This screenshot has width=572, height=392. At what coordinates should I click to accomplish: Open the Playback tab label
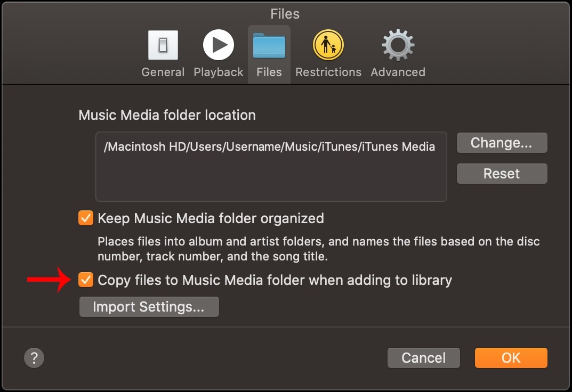point(218,72)
